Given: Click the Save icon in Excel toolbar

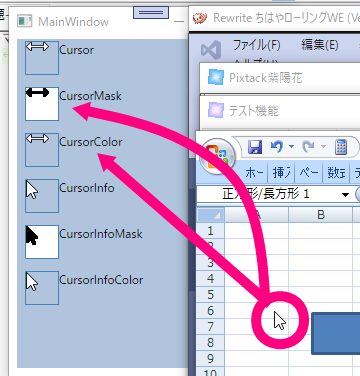Looking at the screenshot, I should pos(255,147).
